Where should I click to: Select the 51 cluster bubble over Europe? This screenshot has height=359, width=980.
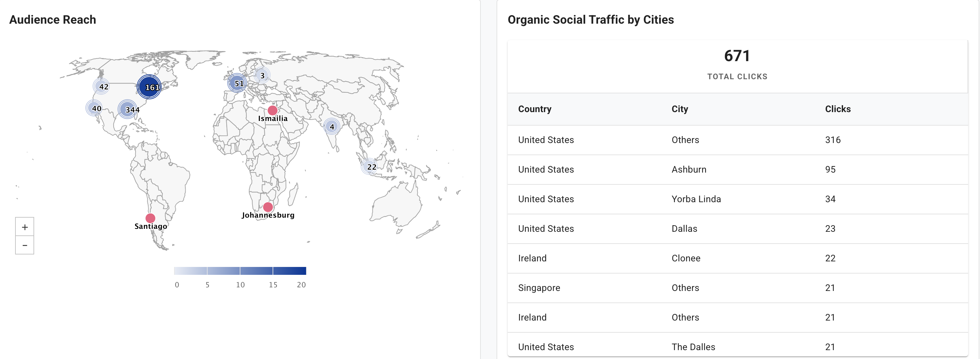click(x=237, y=83)
